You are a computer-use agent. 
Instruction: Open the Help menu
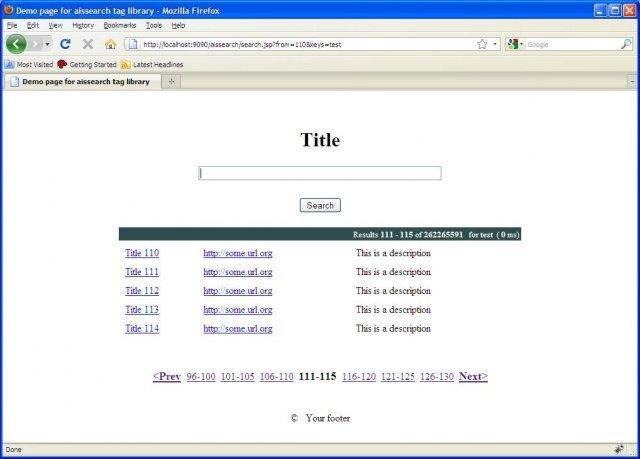(178, 25)
